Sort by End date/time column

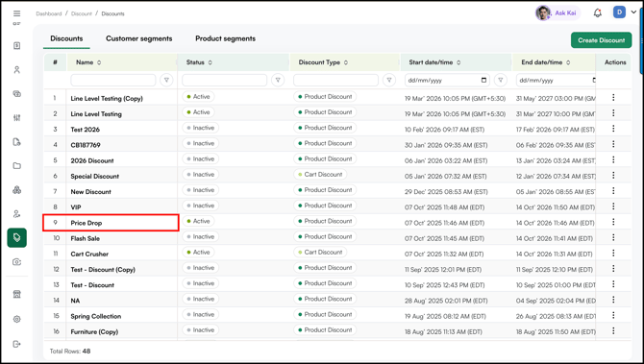[568, 62]
